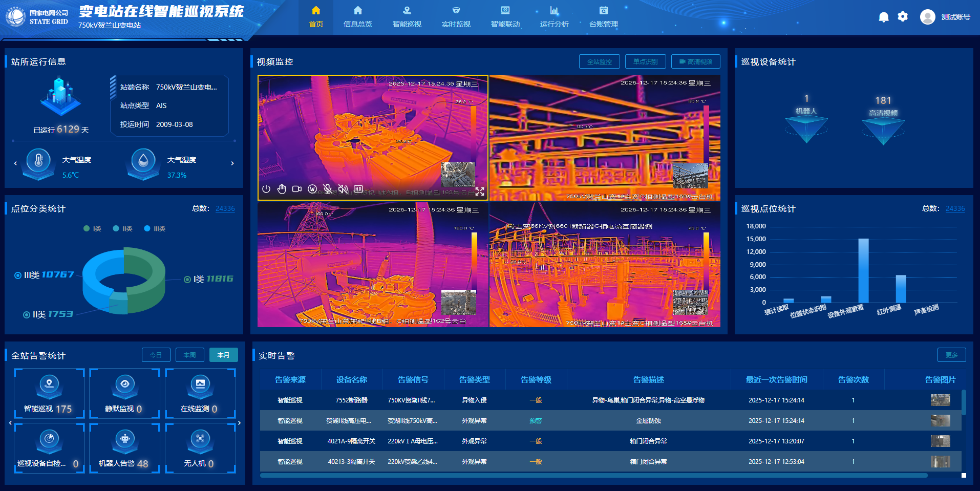Toggle the muted microphone on the video
980x491 pixels.
(x=328, y=189)
